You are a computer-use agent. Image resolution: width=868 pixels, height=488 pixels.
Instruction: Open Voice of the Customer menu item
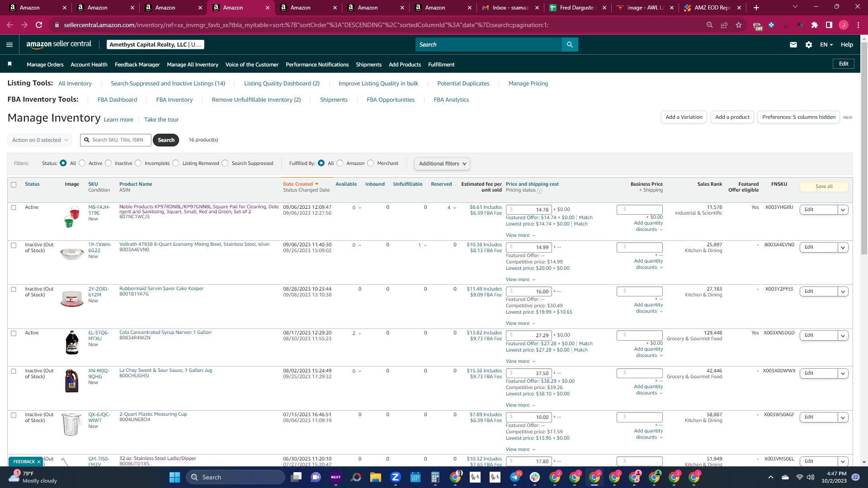click(x=252, y=65)
